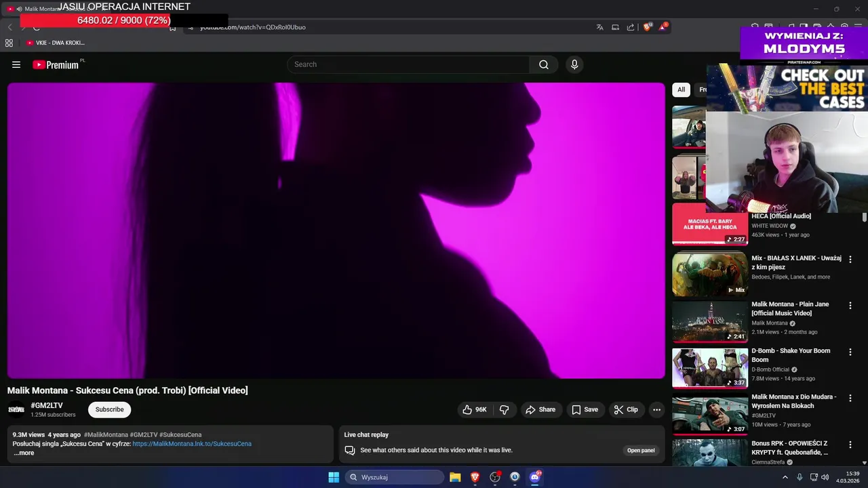Grab the recommendations sidebar scrollbar
The image size is (868, 488).
865,217
